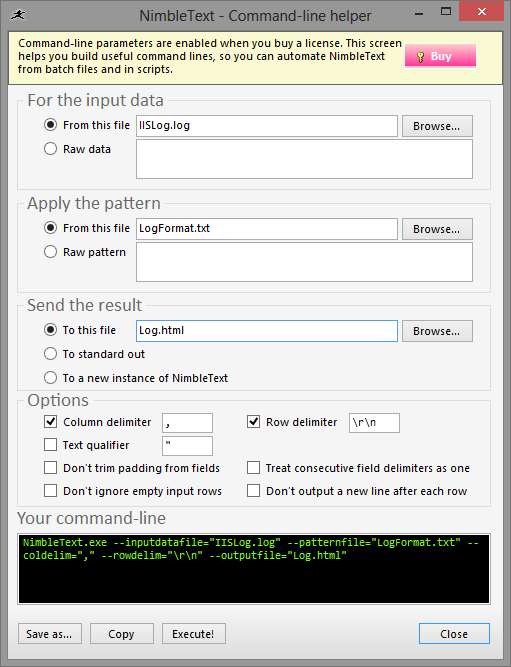
Task: Browse for the output result file
Action: point(437,331)
